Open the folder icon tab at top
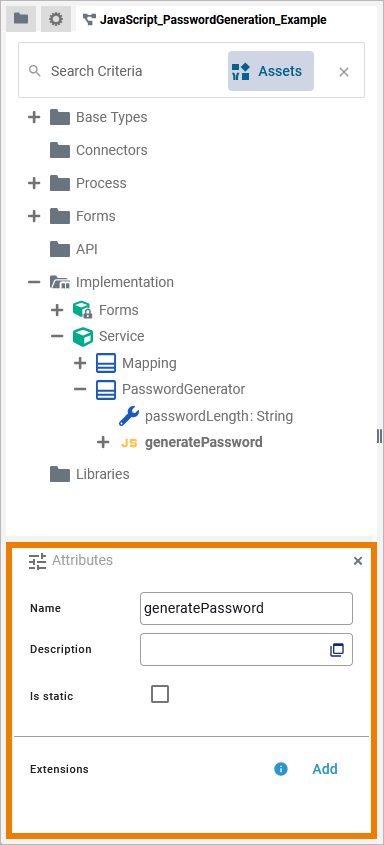The height and width of the screenshot is (845, 384). [x=22, y=19]
